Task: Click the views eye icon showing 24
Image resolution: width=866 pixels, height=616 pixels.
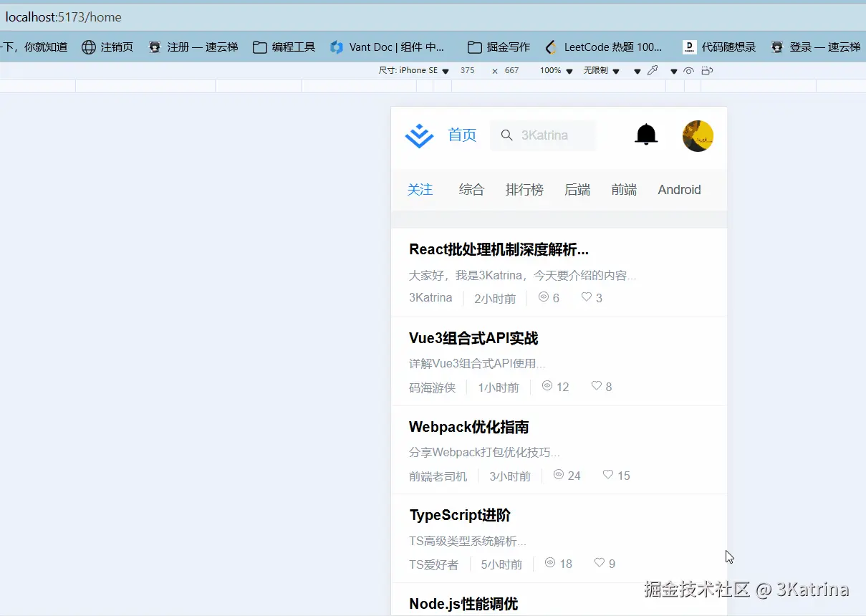Action: (x=559, y=474)
